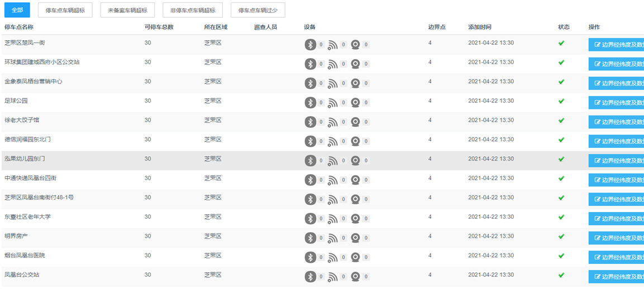Select the 中通快递凤凰台四街 name

pyautogui.click(x=30, y=178)
